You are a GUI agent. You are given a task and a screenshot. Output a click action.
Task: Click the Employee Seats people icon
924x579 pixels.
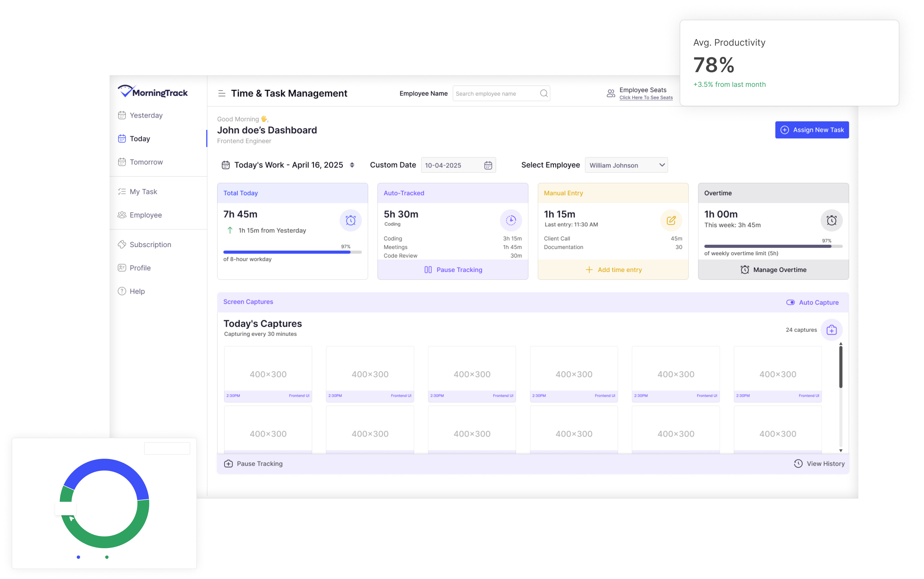tap(610, 93)
